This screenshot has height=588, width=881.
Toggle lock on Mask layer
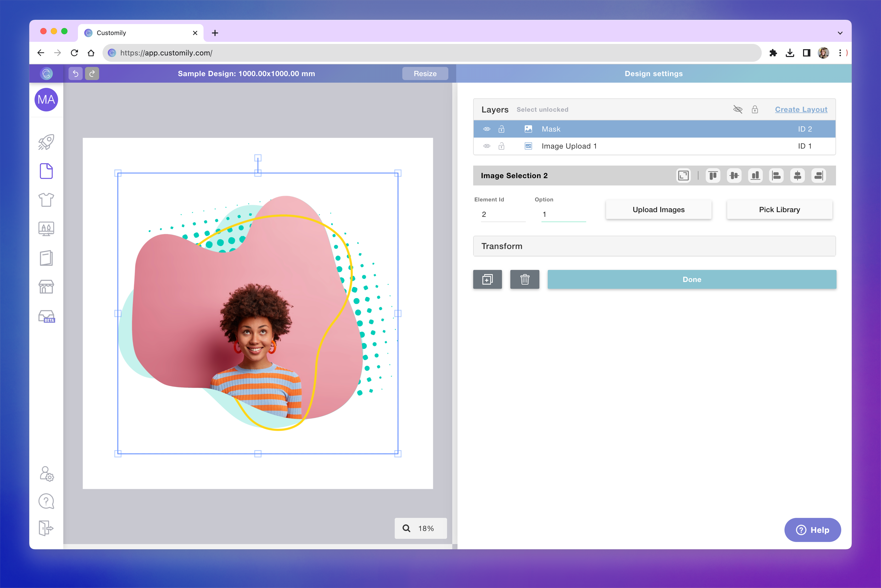point(501,129)
